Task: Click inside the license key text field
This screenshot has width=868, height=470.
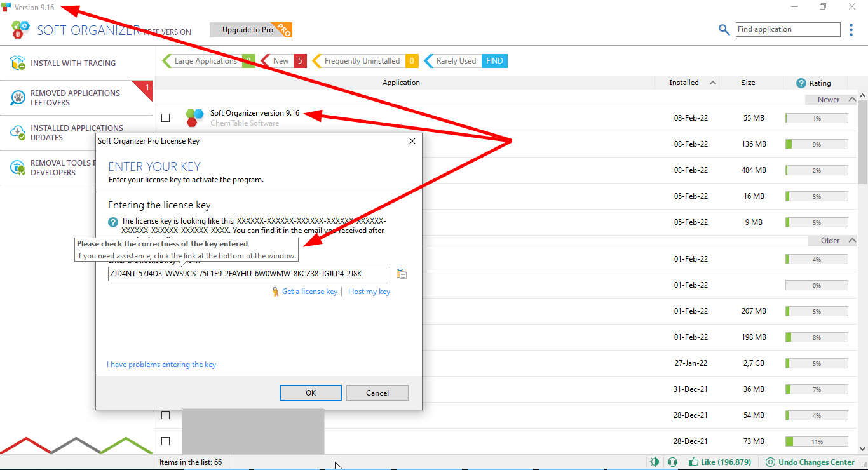Action: (x=249, y=274)
